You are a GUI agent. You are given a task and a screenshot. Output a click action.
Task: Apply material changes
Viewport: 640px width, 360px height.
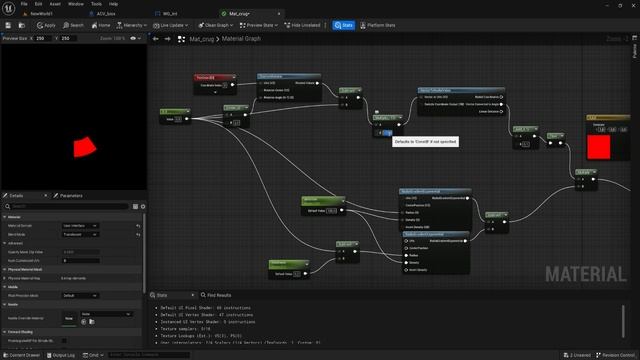coord(46,25)
